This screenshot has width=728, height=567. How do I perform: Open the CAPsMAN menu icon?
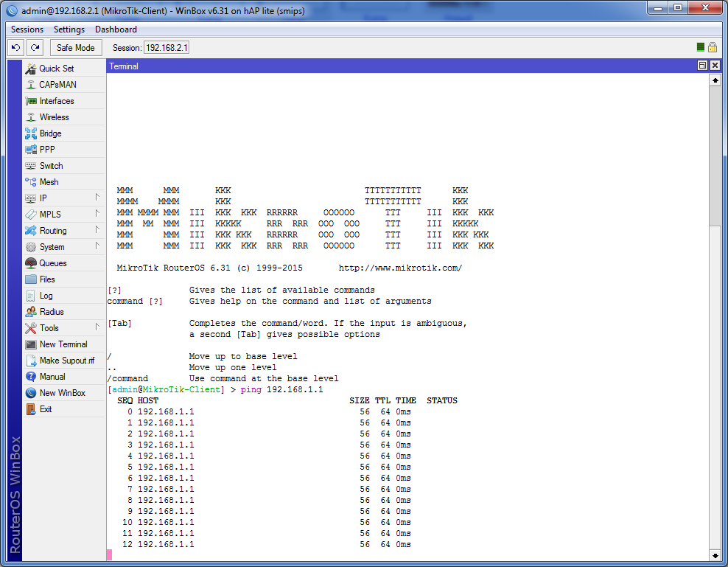31,85
